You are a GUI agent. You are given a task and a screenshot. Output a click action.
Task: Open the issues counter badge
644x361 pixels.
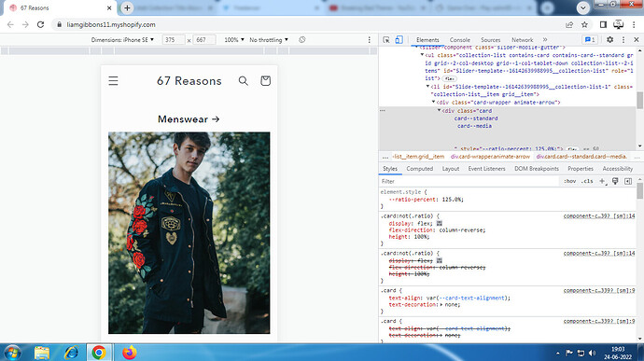590,40
